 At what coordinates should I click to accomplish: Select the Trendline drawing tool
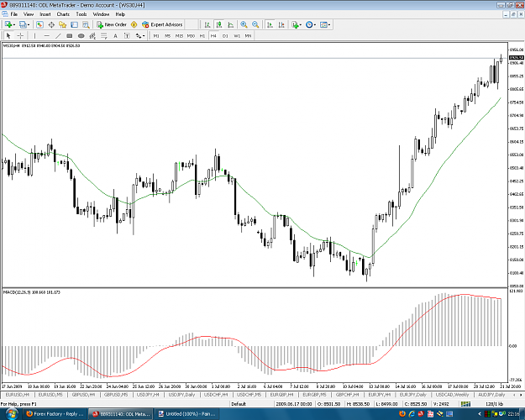click(x=58, y=35)
